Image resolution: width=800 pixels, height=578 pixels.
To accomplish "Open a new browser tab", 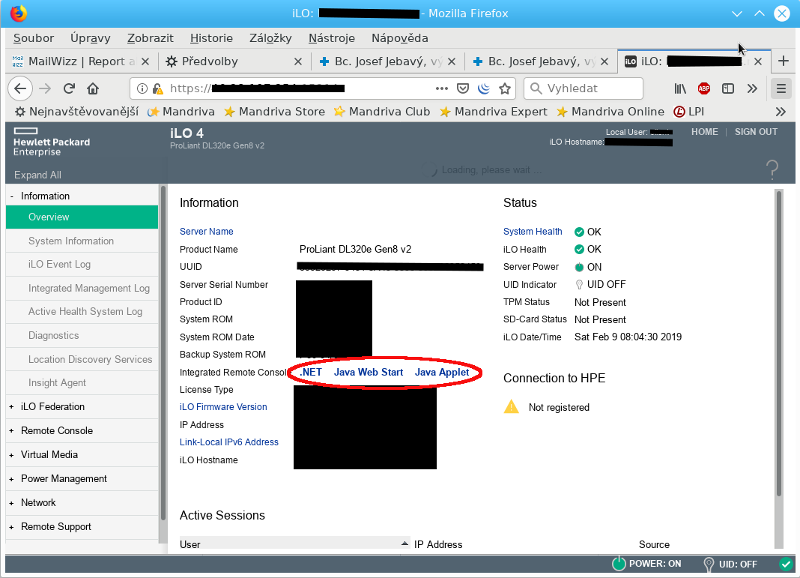I will 784,61.
